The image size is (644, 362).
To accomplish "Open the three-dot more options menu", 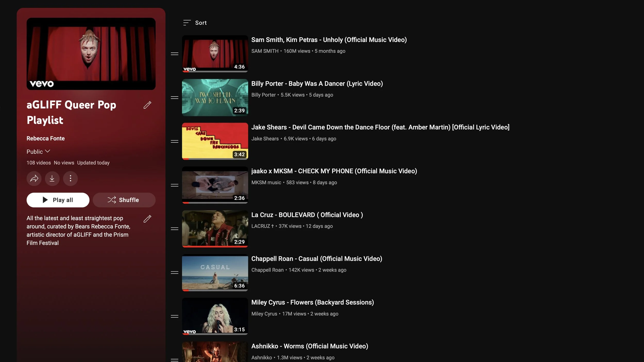I will point(70,178).
